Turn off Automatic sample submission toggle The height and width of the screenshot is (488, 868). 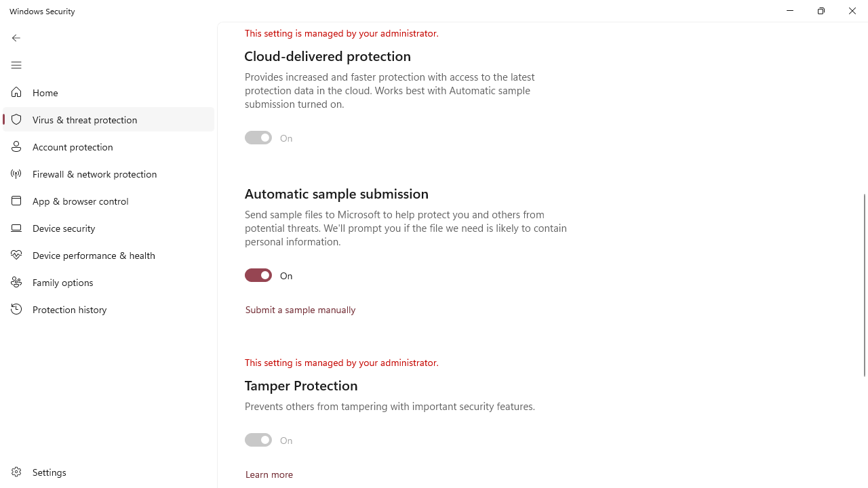[258, 275]
